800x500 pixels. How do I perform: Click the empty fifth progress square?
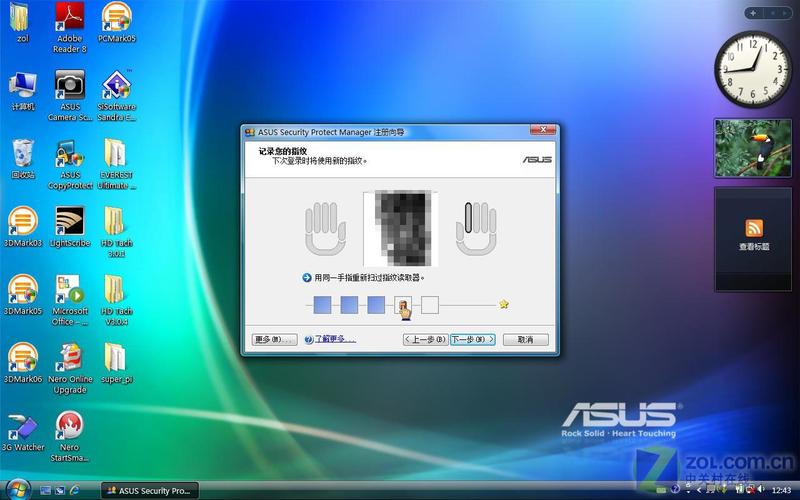pos(430,305)
